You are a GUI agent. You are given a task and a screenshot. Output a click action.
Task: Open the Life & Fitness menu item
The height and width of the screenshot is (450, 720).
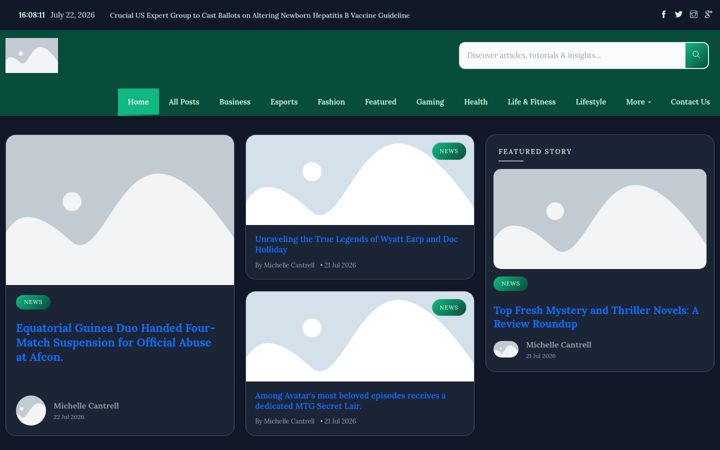click(532, 102)
